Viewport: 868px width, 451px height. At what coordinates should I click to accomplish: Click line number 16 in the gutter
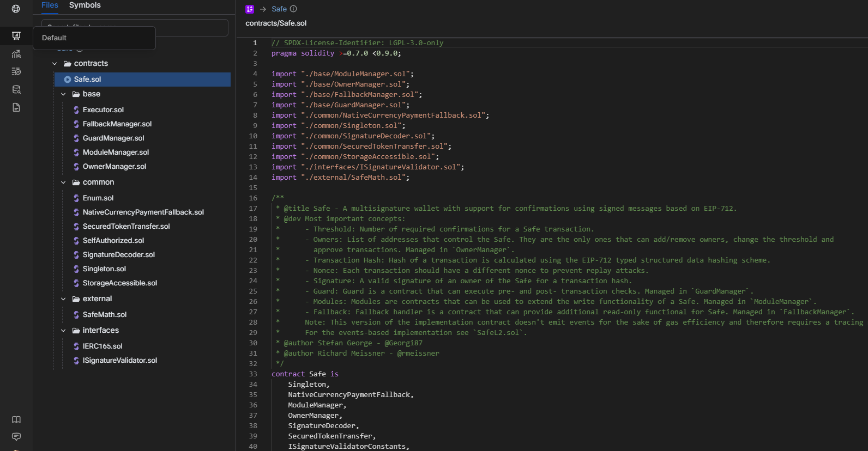click(x=253, y=198)
